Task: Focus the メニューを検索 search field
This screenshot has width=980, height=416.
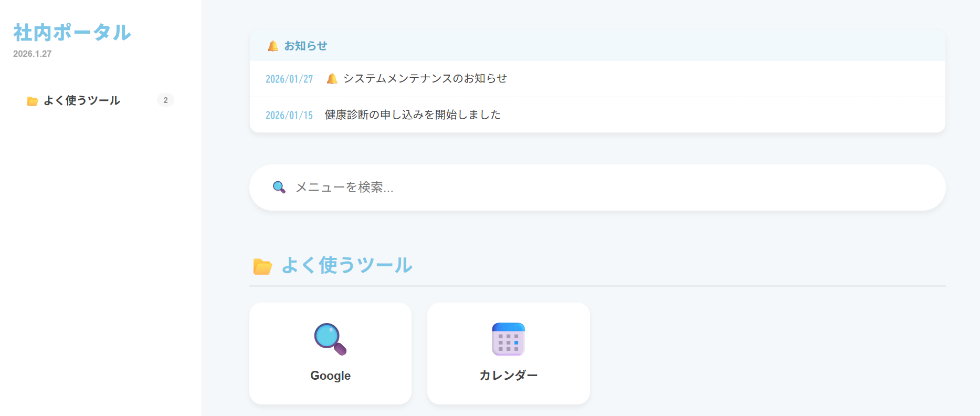Action: [604, 188]
